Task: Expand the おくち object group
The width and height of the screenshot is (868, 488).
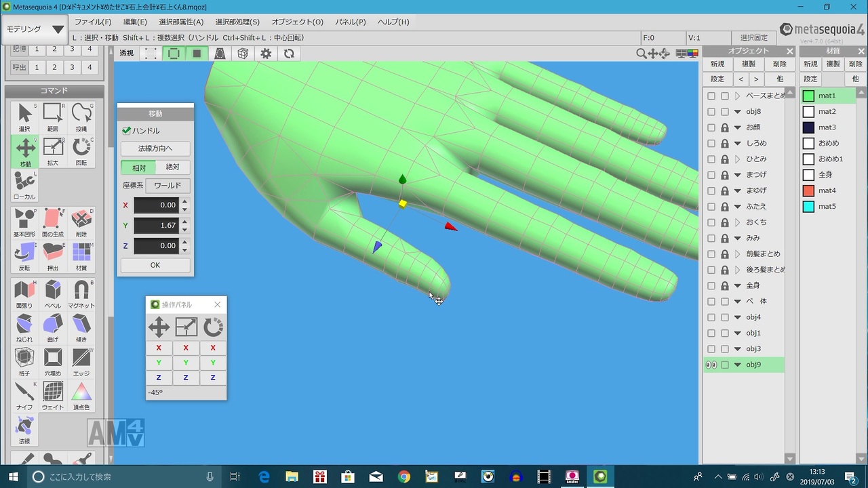Action: pos(738,222)
